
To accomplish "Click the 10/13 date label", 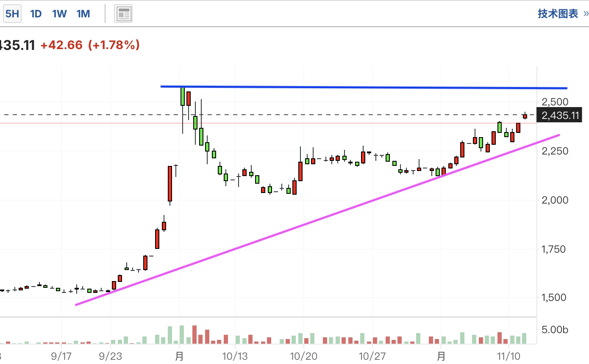I will (x=235, y=356).
